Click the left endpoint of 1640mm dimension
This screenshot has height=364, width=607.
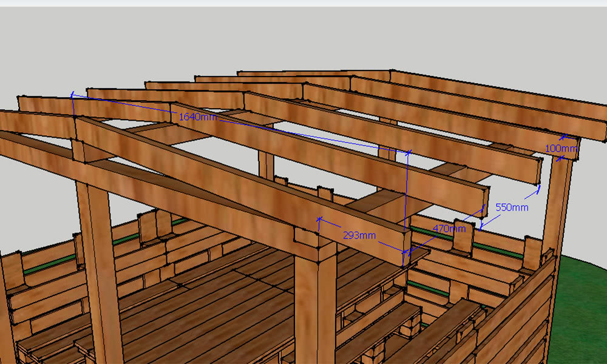[x=72, y=95]
